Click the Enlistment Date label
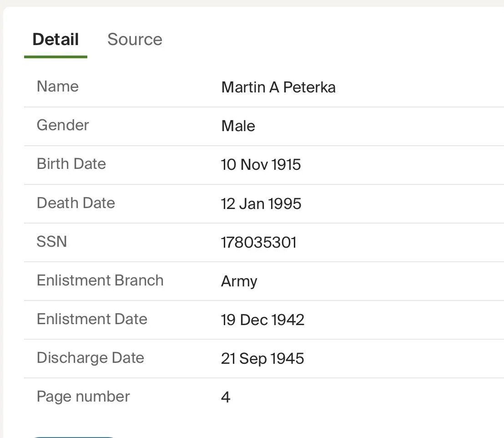The image size is (504, 438). pyautogui.click(x=92, y=319)
